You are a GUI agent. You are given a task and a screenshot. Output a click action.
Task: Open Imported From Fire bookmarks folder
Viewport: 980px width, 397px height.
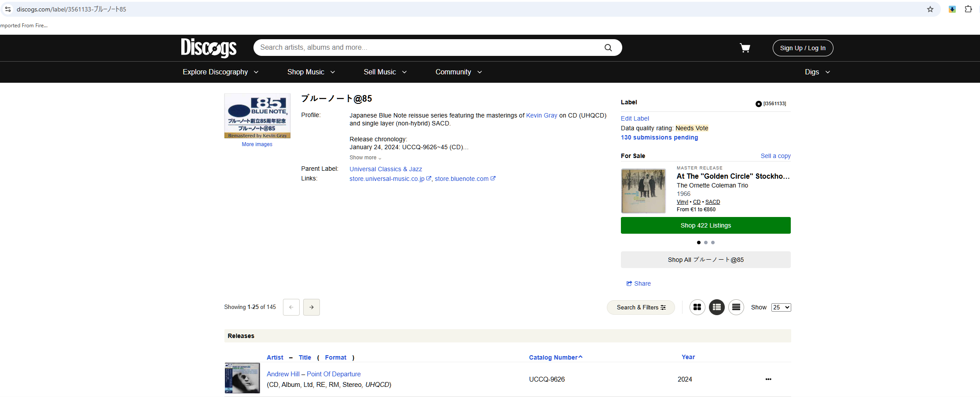click(24, 26)
